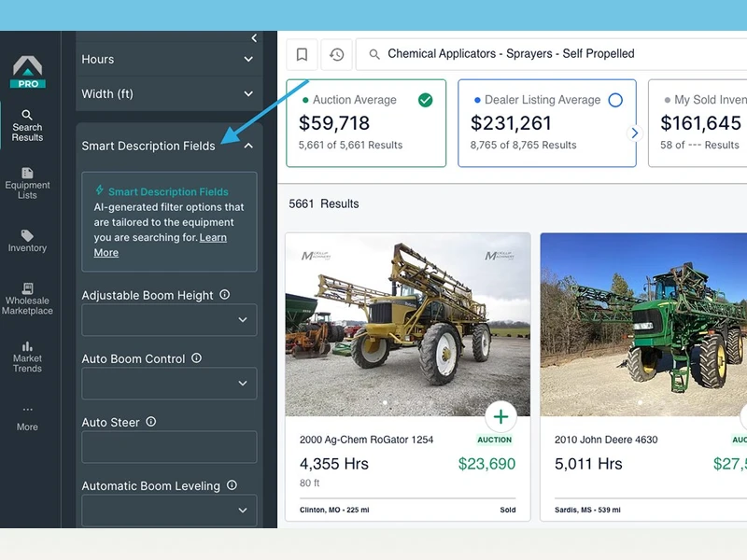The height and width of the screenshot is (560, 747).
Task: Add RoGator 1254 with plus button
Action: pos(500,417)
